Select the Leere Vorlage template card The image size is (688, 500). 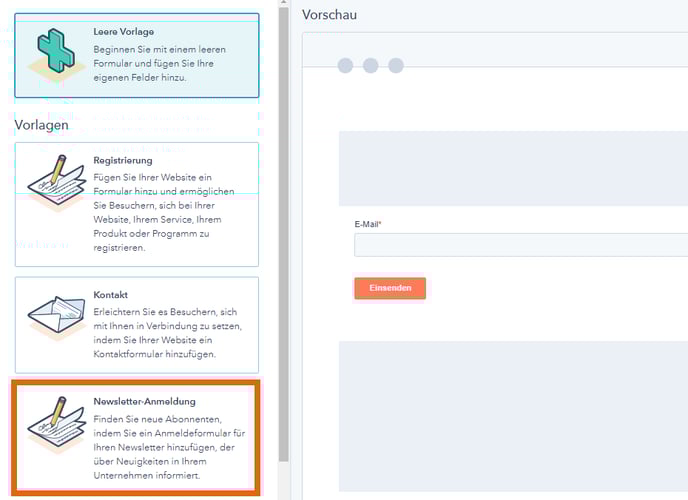point(137,55)
